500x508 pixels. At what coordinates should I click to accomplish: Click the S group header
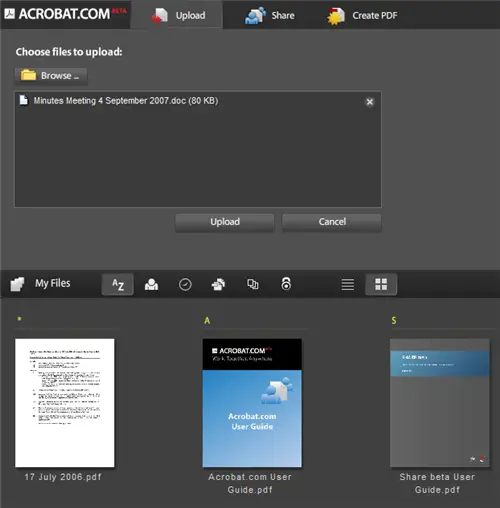click(394, 321)
